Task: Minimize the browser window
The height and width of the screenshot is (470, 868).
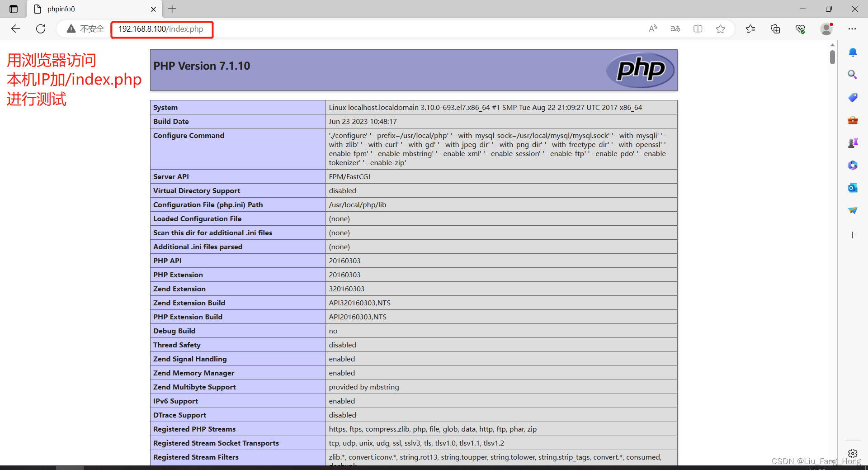Action: [x=803, y=9]
